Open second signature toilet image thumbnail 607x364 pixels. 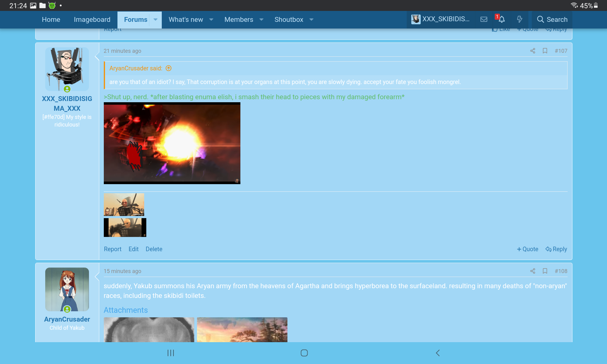coord(125,227)
